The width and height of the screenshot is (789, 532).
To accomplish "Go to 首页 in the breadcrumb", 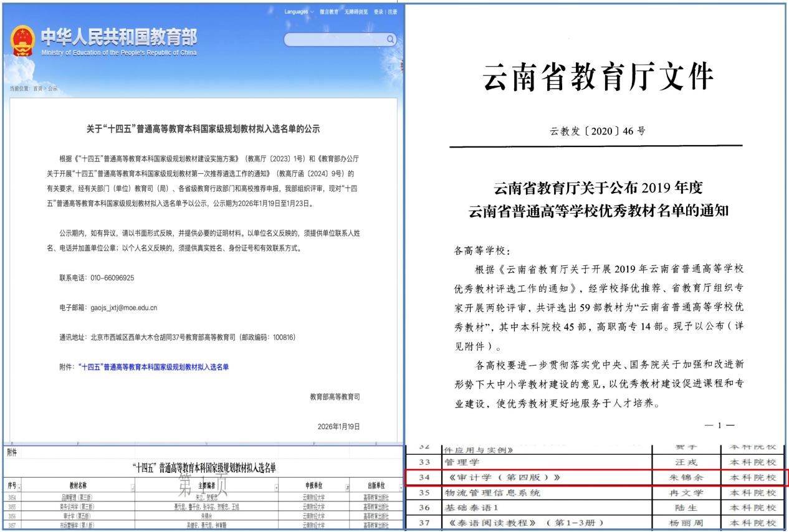I will [x=37, y=88].
